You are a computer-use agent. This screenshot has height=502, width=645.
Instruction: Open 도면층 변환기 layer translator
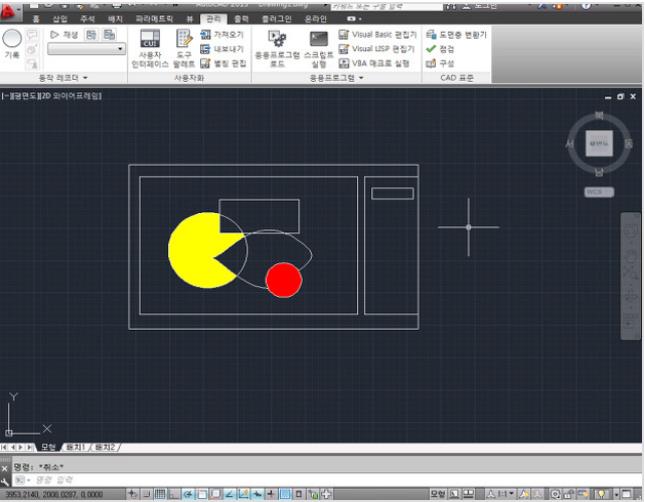456,35
